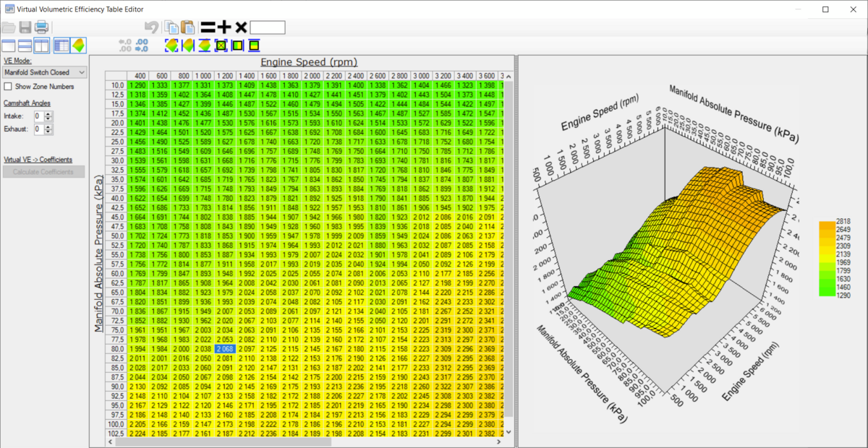Click the orange 2818 legend color swatch
This screenshot has height=448, width=868.
tap(829, 226)
